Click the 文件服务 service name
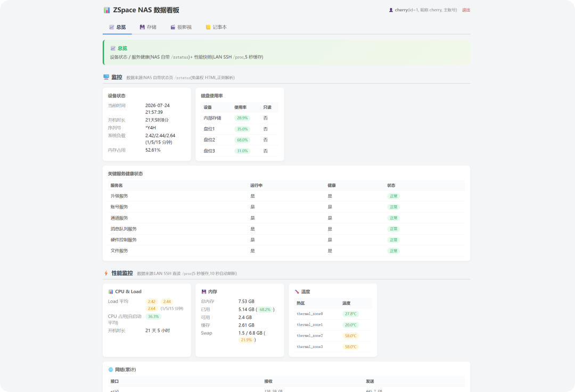The height and width of the screenshot is (392, 575). click(119, 251)
